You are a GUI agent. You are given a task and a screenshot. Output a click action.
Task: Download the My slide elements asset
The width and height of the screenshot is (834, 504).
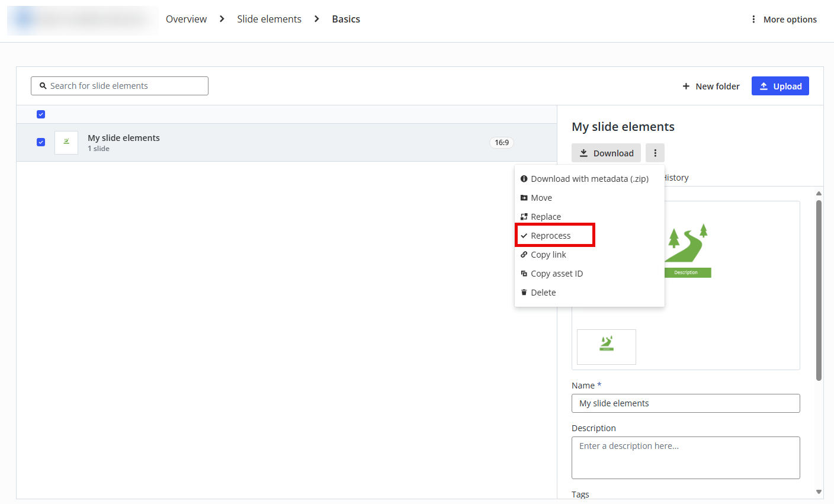pyautogui.click(x=606, y=153)
